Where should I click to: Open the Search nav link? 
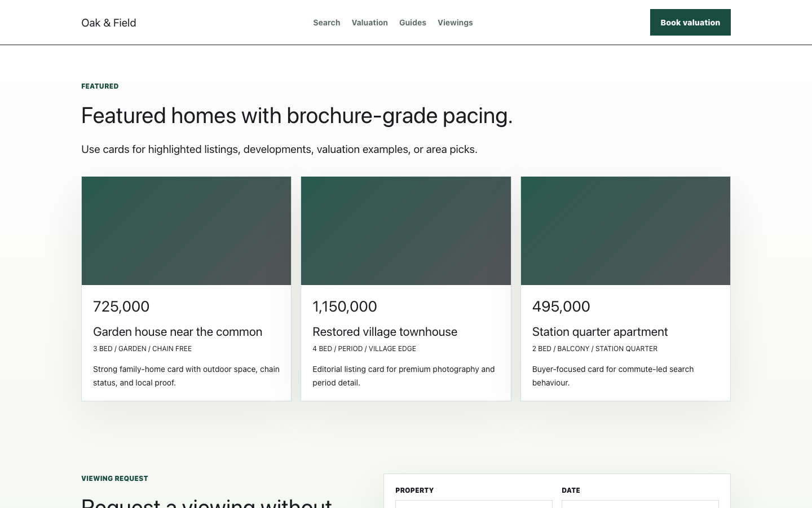tap(326, 23)
